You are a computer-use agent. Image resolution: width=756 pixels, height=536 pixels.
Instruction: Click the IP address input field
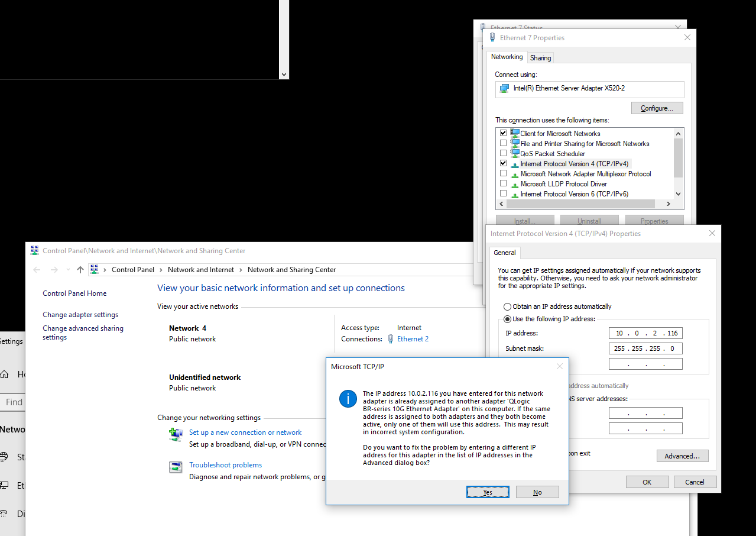[x=645, y=333]
